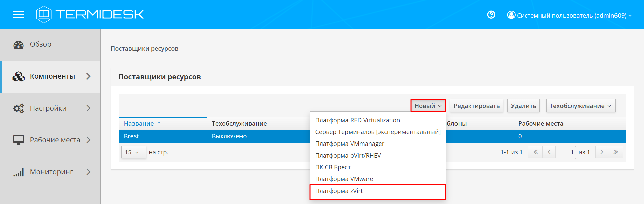Click the Удалить button
The image size is (644, 204).
click(x=523, y=106)
